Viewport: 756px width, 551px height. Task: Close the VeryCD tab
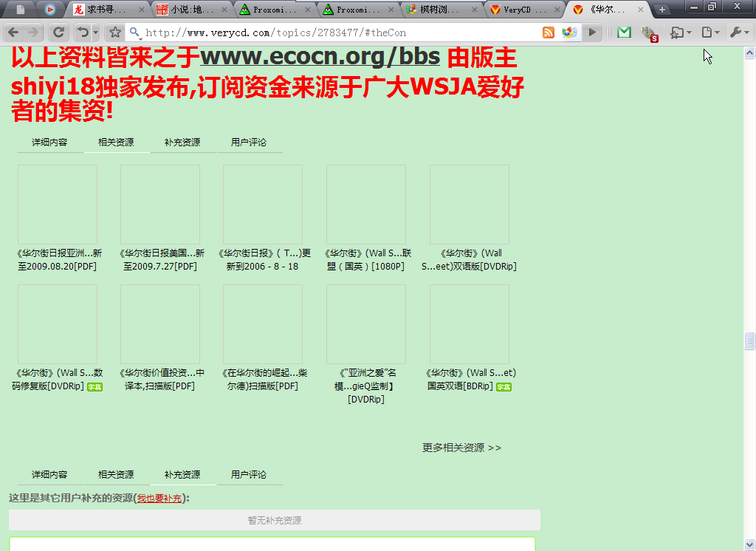(x=557, y=10)
